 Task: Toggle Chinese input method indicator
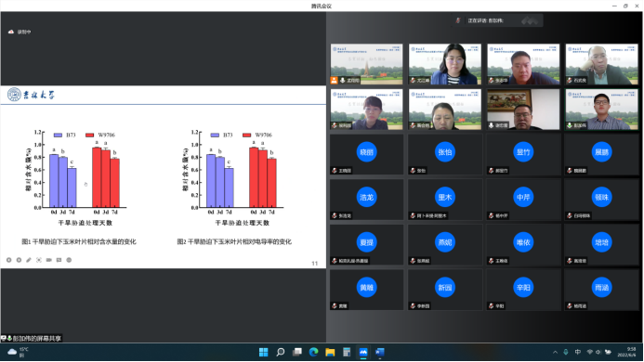[577, 352]
